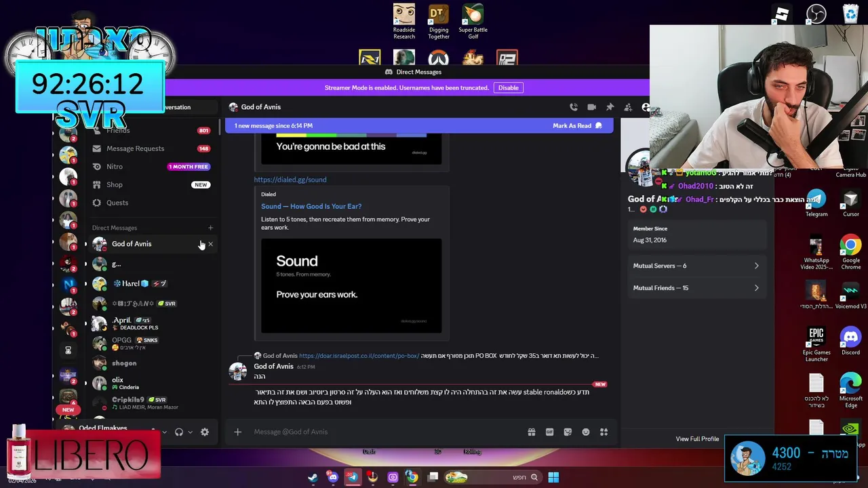Open pinned messages in the chat header
Screen dimensions: 868x488
[610, 107]
